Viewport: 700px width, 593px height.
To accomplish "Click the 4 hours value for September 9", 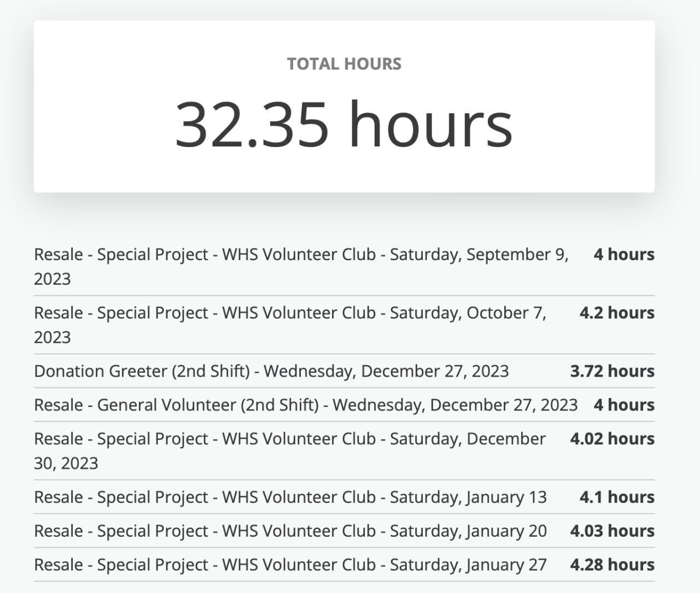I will (x=624, y=255).
